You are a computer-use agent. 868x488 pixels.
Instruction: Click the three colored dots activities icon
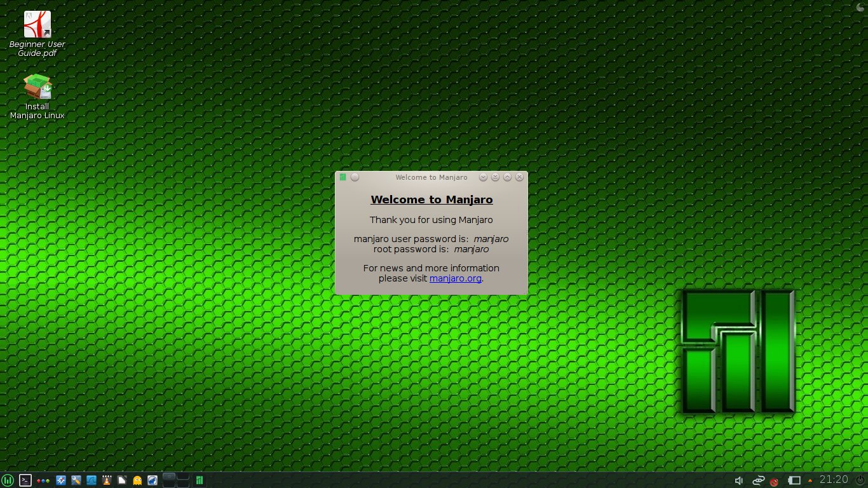(x=43, y=481)
